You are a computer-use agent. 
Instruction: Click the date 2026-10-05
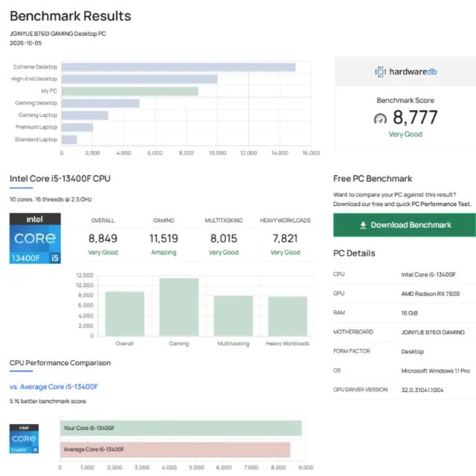click(26, 43)
